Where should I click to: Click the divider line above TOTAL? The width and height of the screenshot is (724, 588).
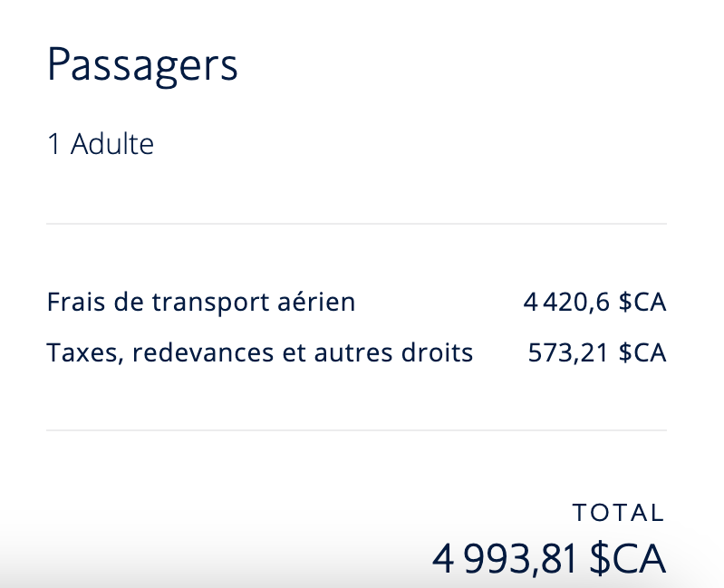356,429
